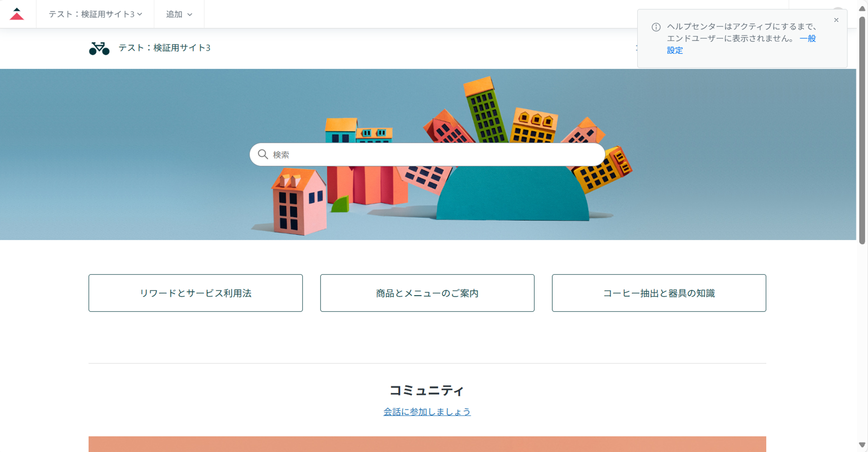Viewport: 868px width, 452px height.
Task: Follow the 会話に参加しましょう link
Action: tap(427, 412)
